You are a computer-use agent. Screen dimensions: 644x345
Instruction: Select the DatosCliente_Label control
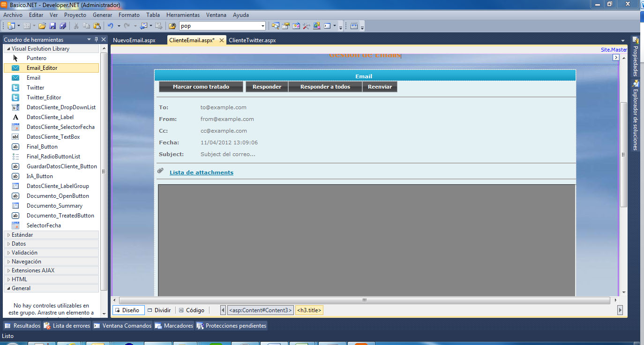pos(51,117)
